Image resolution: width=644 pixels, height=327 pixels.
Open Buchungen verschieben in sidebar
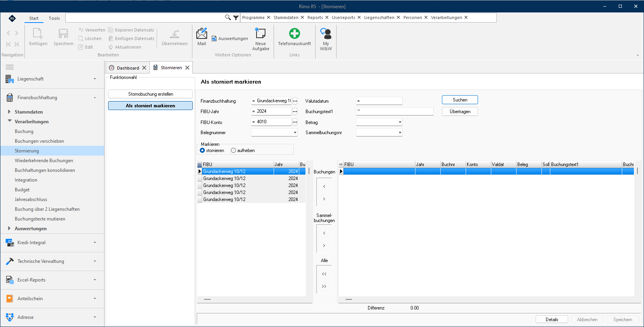click(39, 141)
